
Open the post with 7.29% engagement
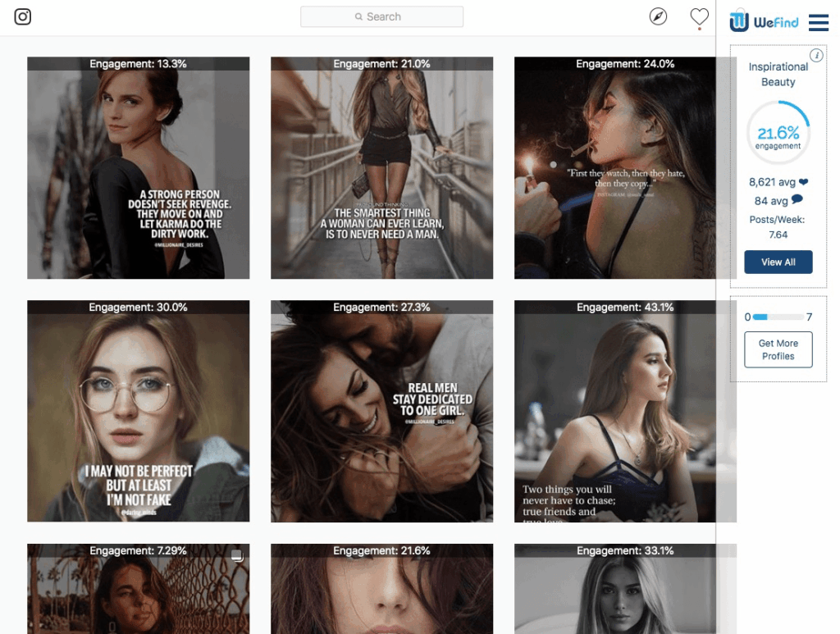pyautogui.click(x=138, y=589)
